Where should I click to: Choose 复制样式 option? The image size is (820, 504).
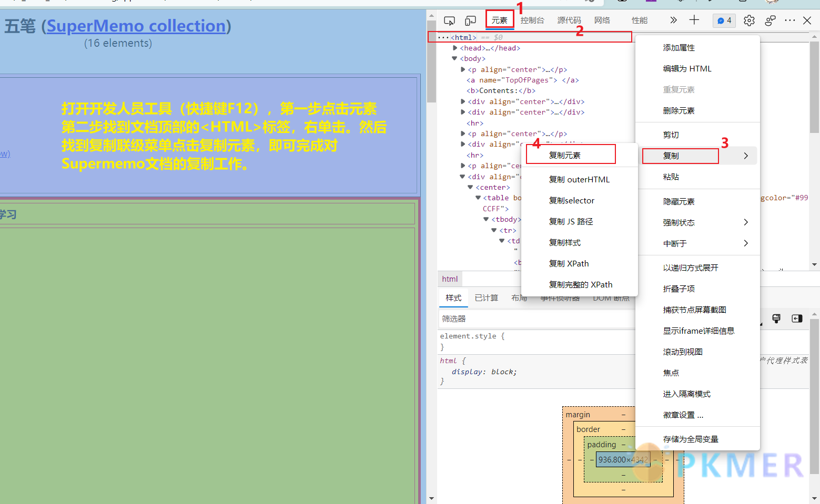pyautogui.click(x=579, y=242)
